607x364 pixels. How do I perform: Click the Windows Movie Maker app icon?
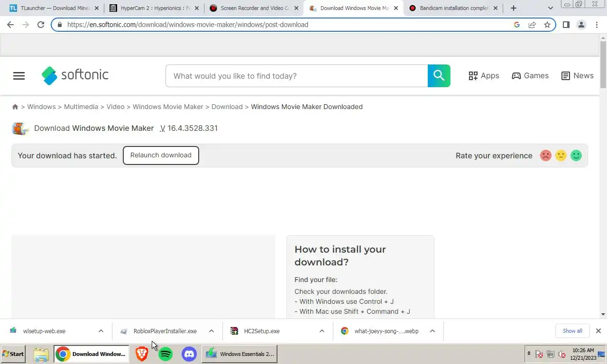coord(20,128)
